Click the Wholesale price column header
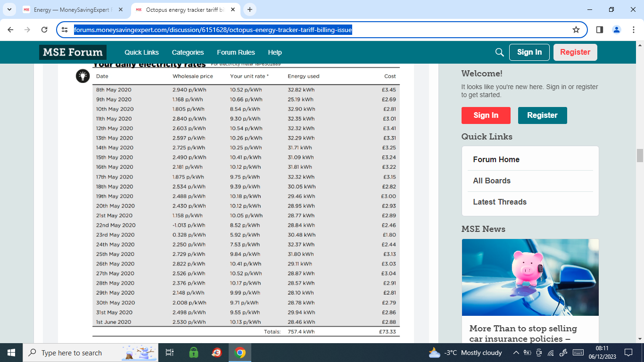This screenshot has height=362, width=644. (x=192, y=76)
